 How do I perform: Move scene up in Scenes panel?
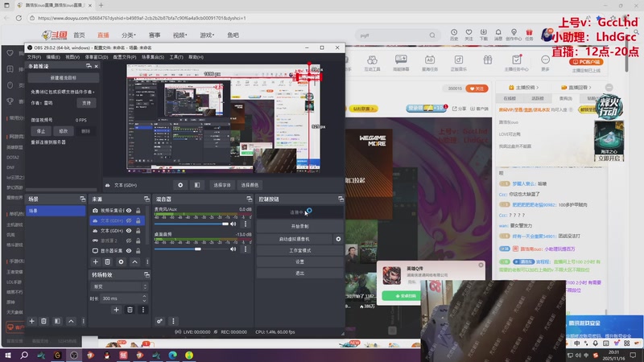71,321
